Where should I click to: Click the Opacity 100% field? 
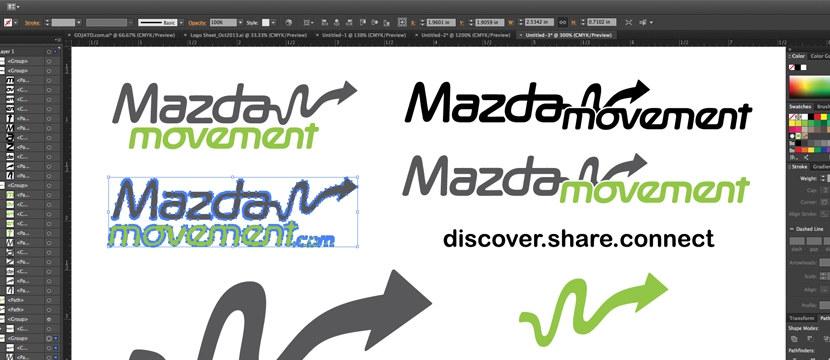click(222, 23)
